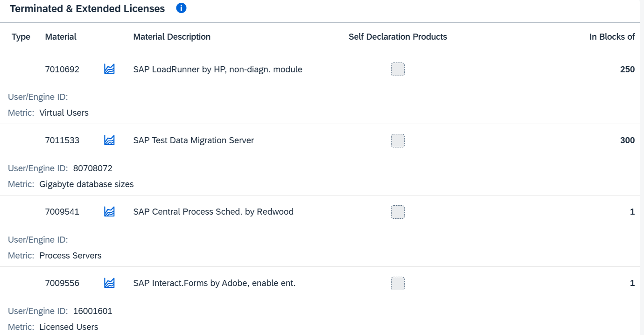Click chart icon for material 7009541
This screenshot has height=335, width=644.
click(109, 212)
